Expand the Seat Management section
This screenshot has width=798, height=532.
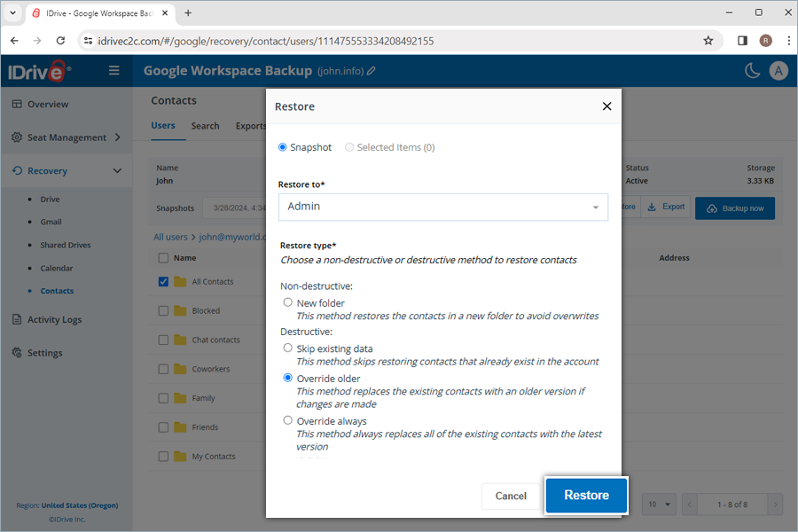pos(118,137)
